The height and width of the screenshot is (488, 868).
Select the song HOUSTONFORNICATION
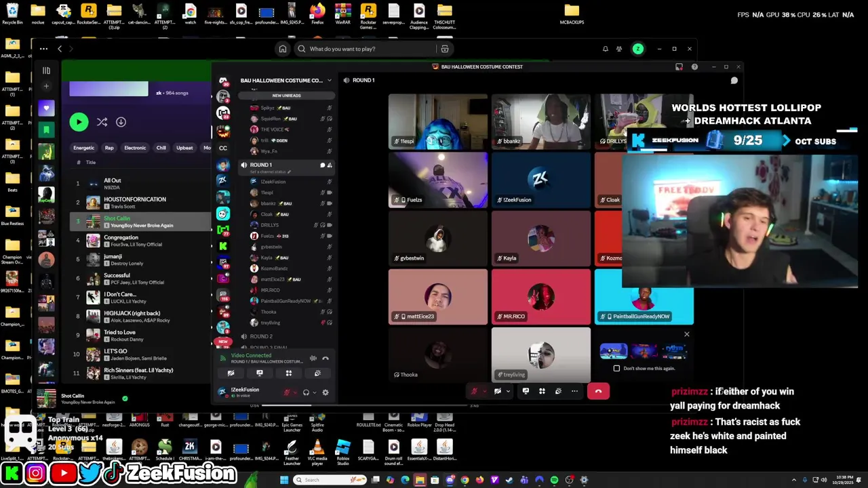click(x=135, y=199)
